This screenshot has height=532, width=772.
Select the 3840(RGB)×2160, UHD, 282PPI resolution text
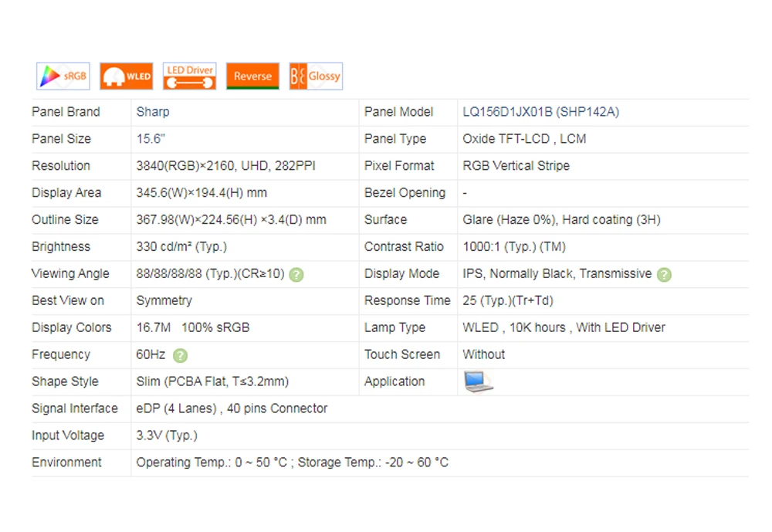pos(226,166)
